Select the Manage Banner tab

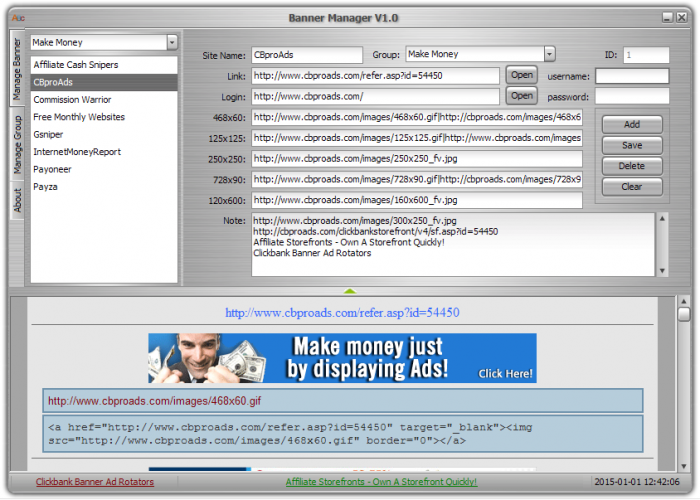point(17,72)
